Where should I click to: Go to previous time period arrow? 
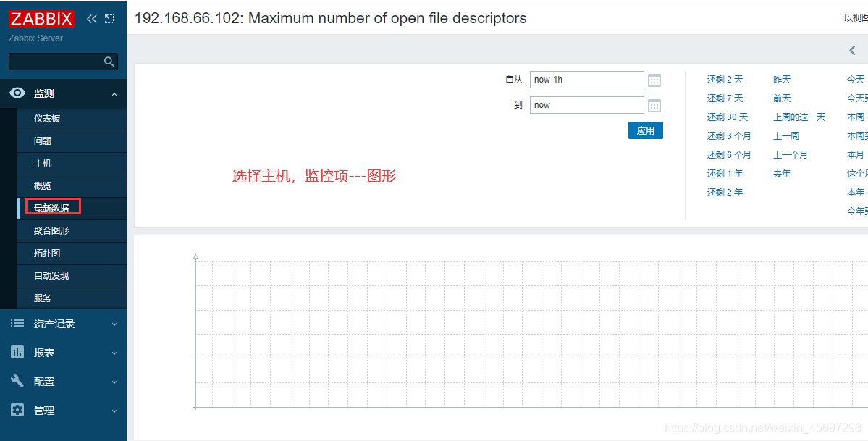pos(853,51)
